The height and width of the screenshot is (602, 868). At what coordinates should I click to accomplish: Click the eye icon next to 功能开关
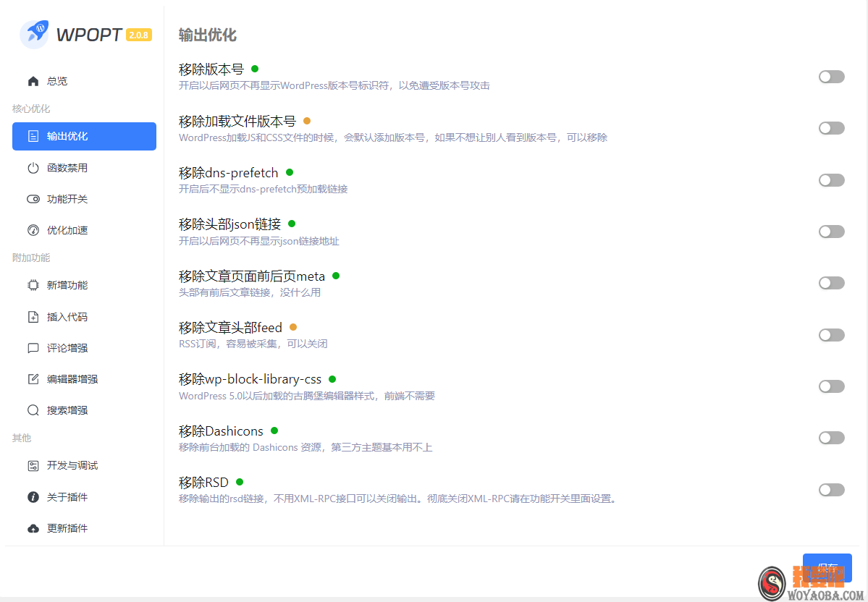[33, 198]
